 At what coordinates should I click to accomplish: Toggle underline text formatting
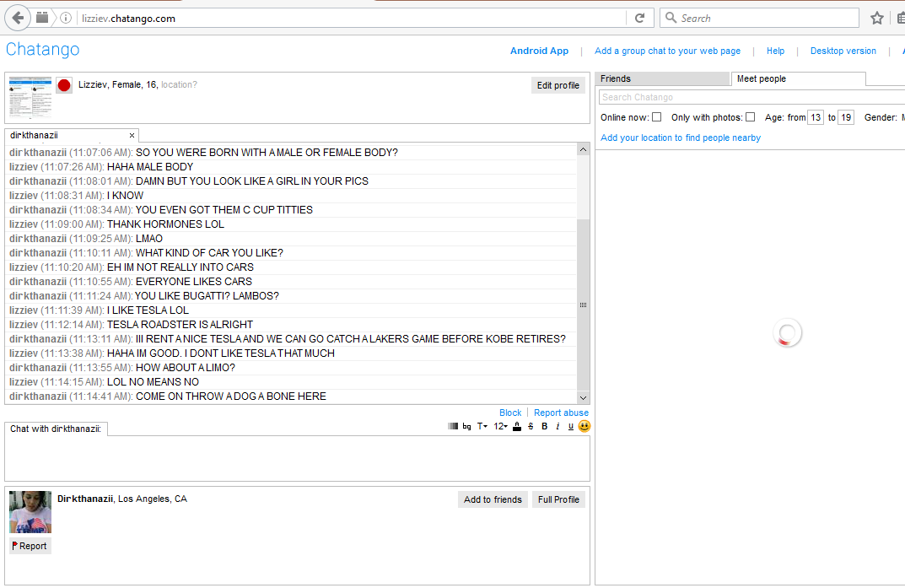(x=571, y=426)
